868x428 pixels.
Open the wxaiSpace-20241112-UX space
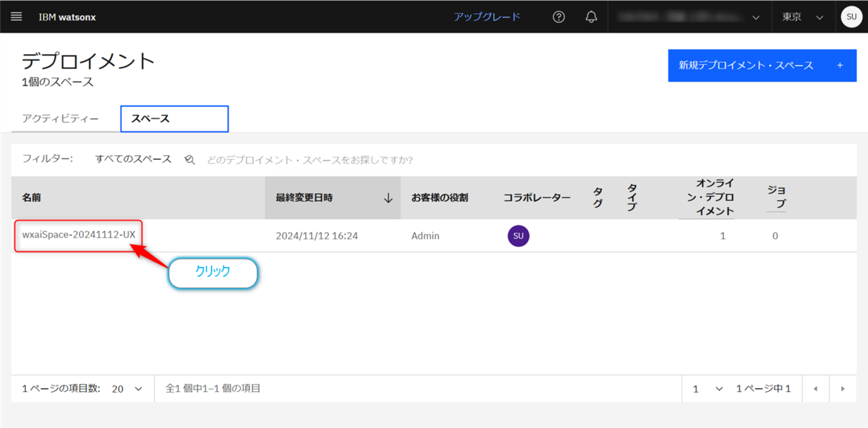pyautogui.click(x=78, y=236)
